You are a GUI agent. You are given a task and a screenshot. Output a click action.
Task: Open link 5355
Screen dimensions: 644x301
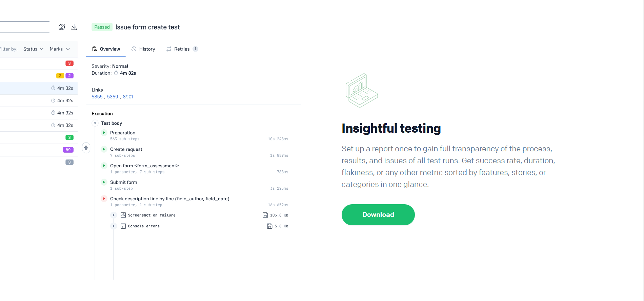pyautogui.click(x=97, y=97)
